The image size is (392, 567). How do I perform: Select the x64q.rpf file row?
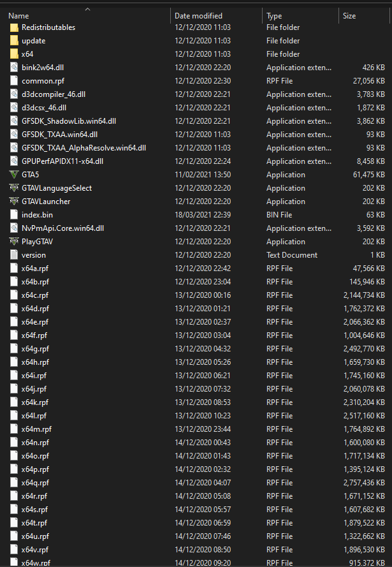coord(198,483)
